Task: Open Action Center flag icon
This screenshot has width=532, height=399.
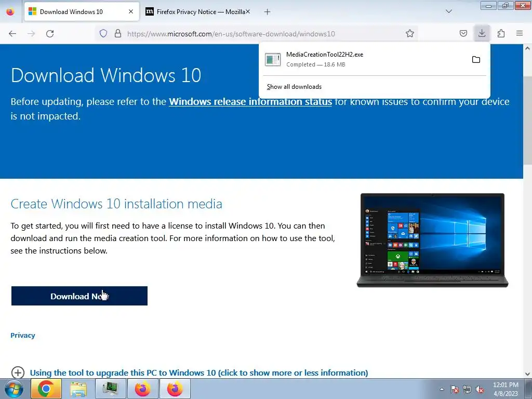Action: click(454, 389)
